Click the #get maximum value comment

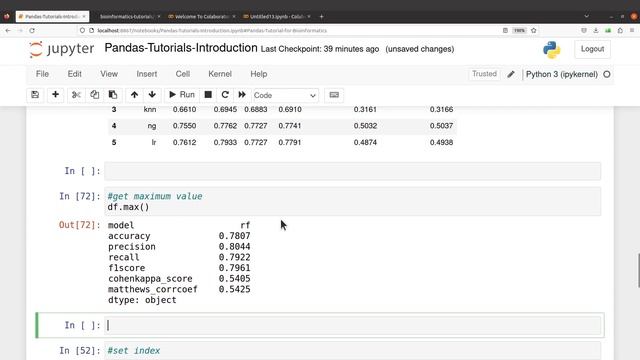coord(155,196)
